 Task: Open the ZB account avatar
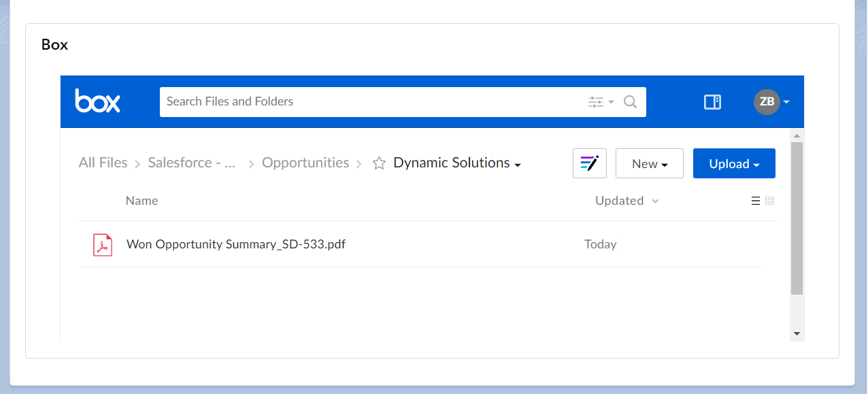767,101
